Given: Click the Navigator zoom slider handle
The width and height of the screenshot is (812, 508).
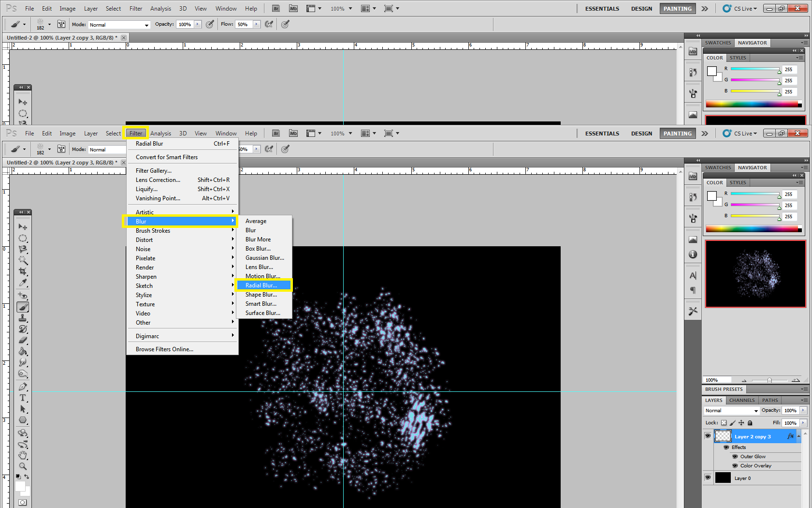Looking at the screenshot, I should pyautogui.click(x=769, y=380).
